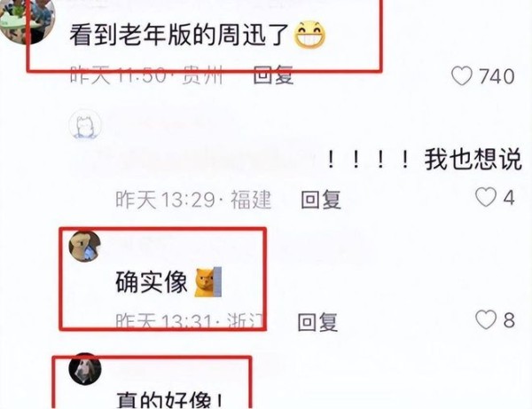Select the comment 真的好像
Image resolution: width=532 pixels, height=409 pixels.
pyautogui.click(x=170, y=401)
